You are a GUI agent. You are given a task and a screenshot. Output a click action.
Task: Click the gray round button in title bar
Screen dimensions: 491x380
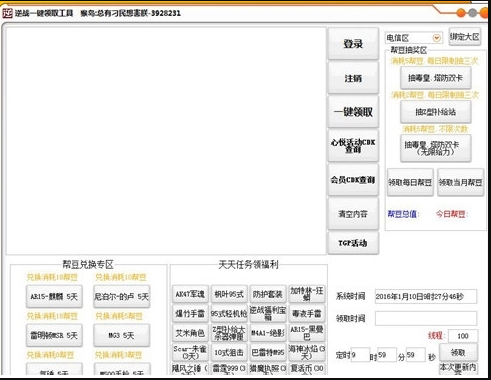472,13
